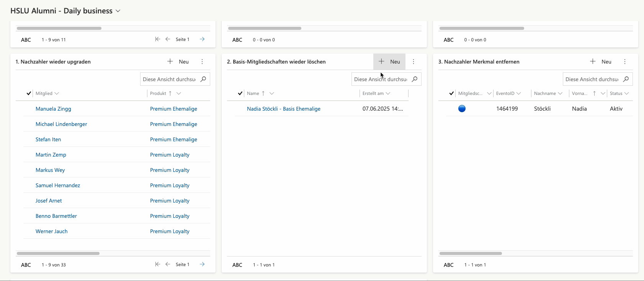
Task: Toggle select-all checkmark beside Mitglied column
Action: 29,93
